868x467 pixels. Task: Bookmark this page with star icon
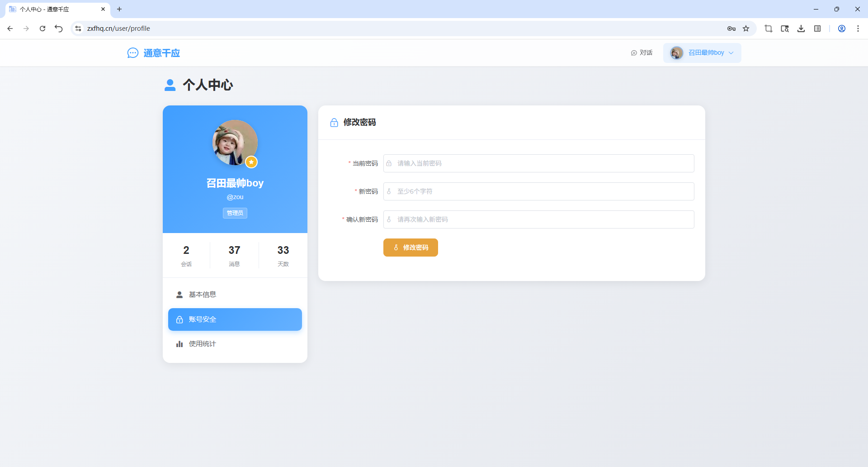coord(746,29)
